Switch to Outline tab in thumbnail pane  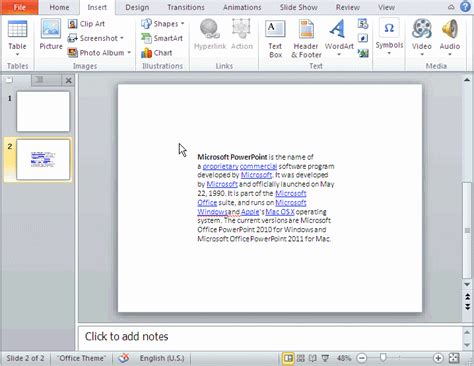(39, 80)
